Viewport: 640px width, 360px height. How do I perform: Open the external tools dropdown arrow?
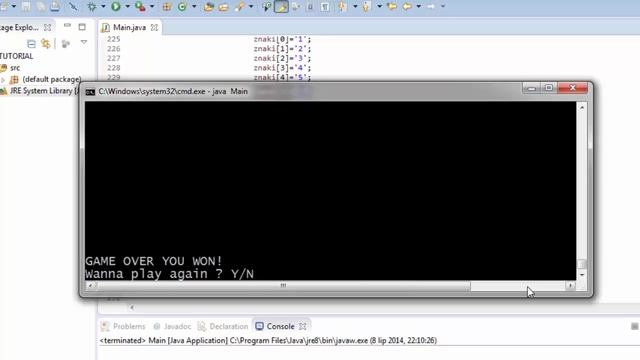click(x=152, y=6)
